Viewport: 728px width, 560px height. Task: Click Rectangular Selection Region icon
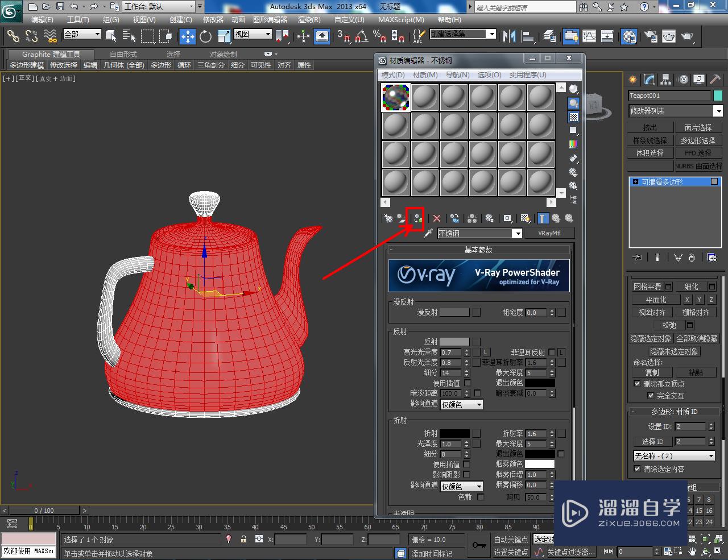tap(148, 36)
